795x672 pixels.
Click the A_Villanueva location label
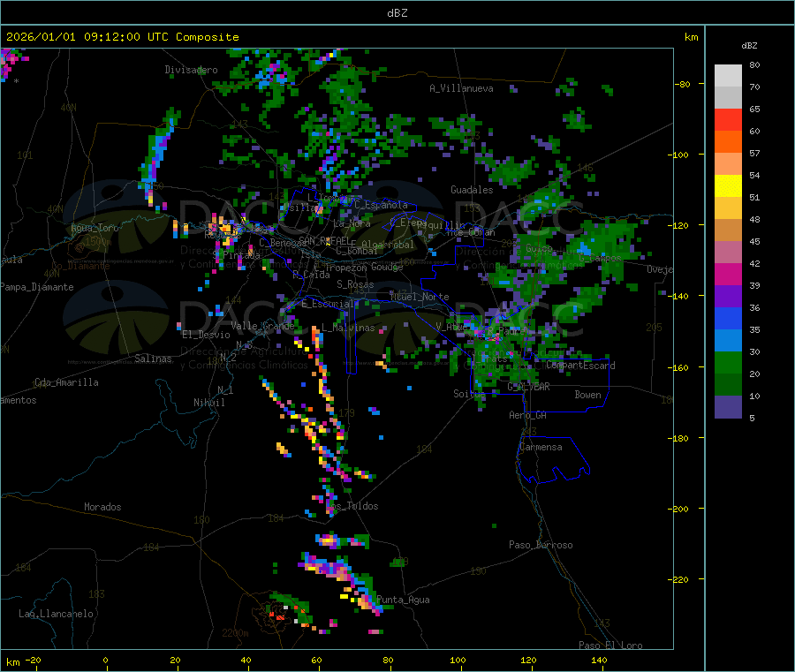pos(461,88)
